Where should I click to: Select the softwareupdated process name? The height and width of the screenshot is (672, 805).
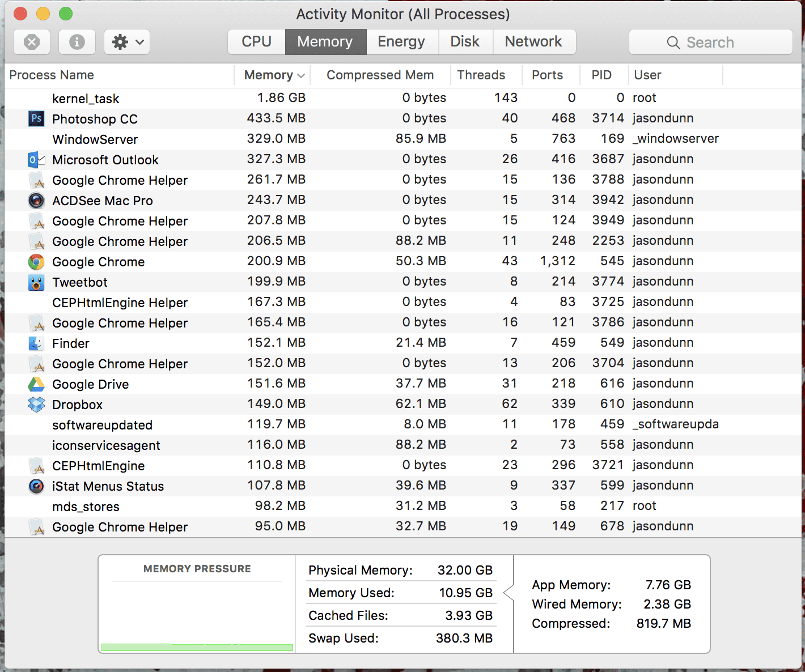point(102,425)
